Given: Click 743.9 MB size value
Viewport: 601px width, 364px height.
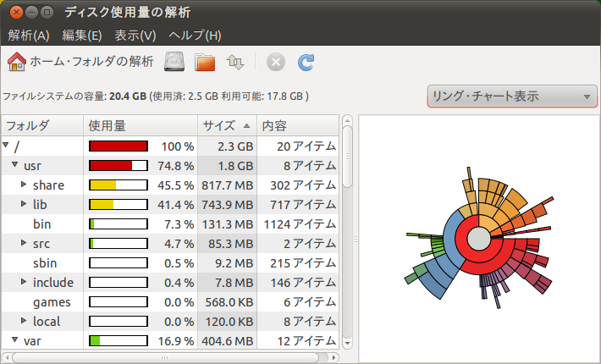Looking at the screenshot, I should pyautogui.click(x=228, y=205).
